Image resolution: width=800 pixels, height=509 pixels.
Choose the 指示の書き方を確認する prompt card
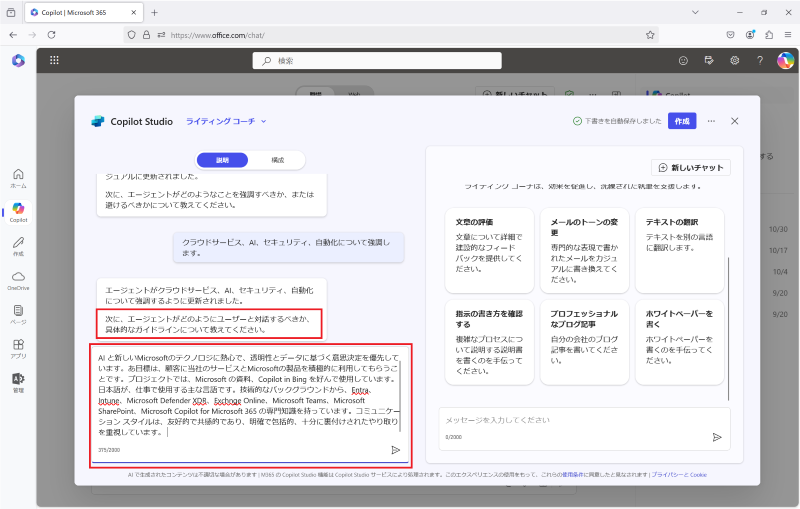click(489, 342)
